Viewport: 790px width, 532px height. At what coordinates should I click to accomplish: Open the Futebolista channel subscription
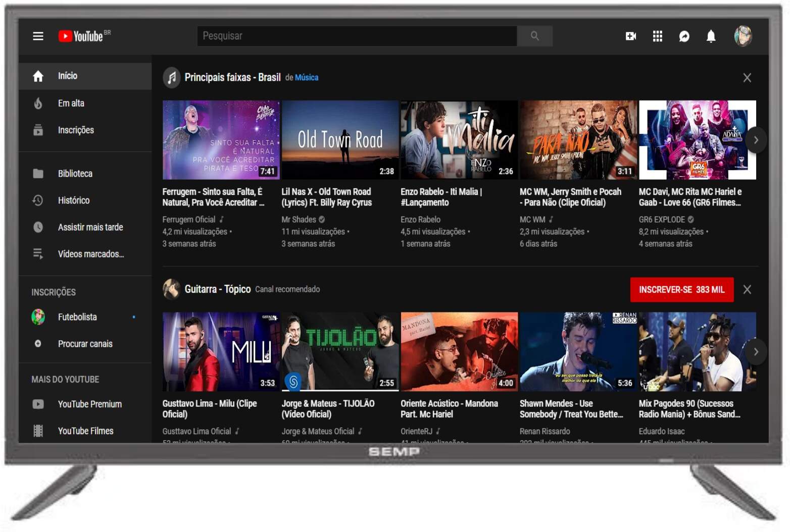click(x=77, y=317)
